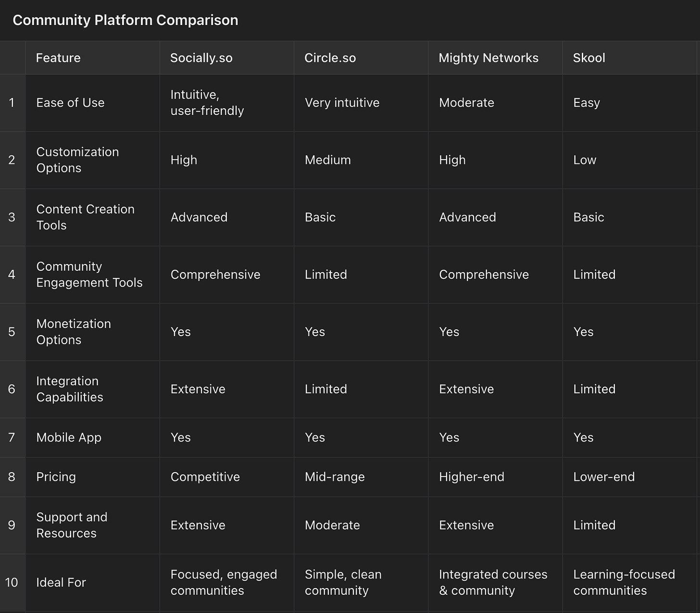700x613 pixels.
Task: Click the Circle.so column header
Action: click(330, 58)
